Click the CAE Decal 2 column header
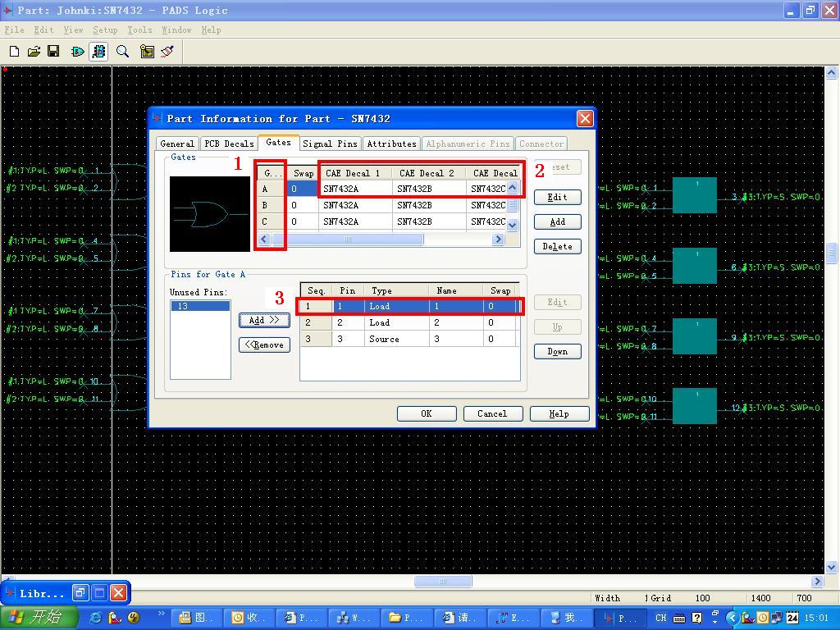This screenshot has width=840, height=630. pyautogui.click(x=428, y=173)
